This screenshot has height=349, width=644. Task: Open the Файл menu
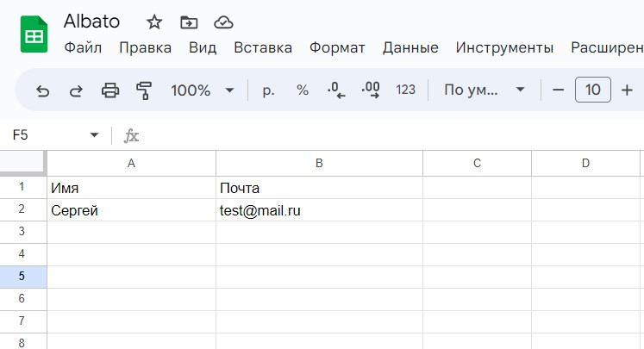(83, 47)
